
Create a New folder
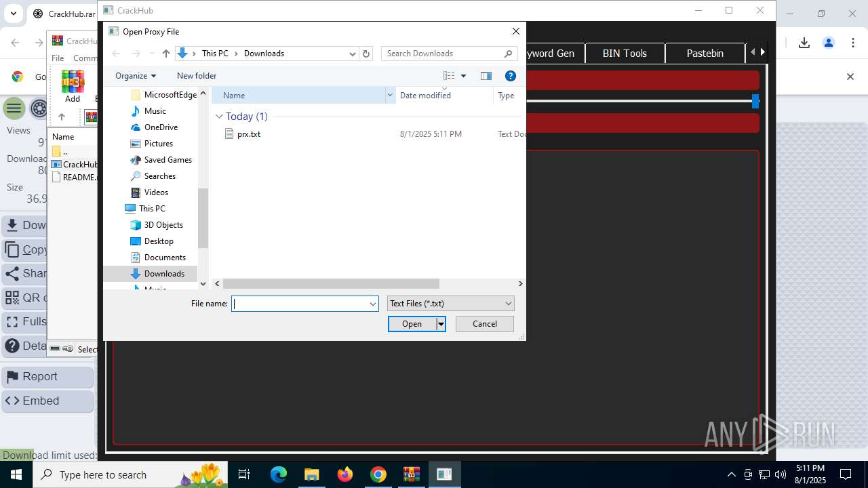coord(197,76)
